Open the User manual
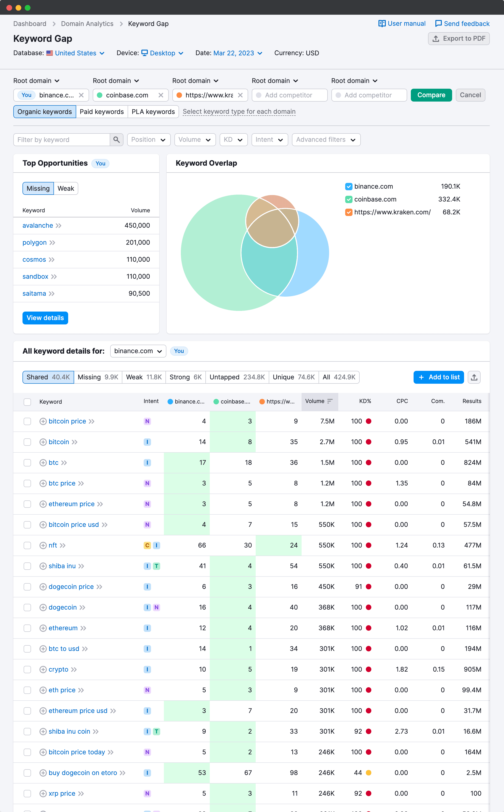The image size is (504, 812). click(x=402, y=23)
